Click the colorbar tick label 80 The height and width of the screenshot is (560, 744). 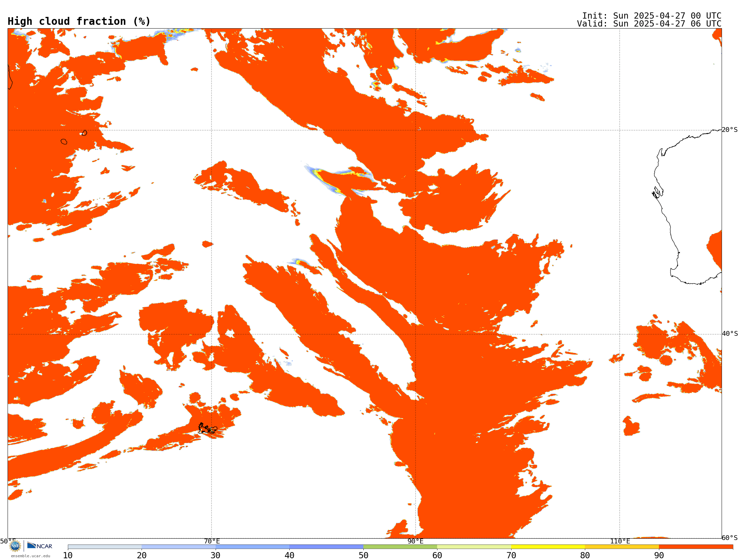pyautogui.click(x=585, y=556)
